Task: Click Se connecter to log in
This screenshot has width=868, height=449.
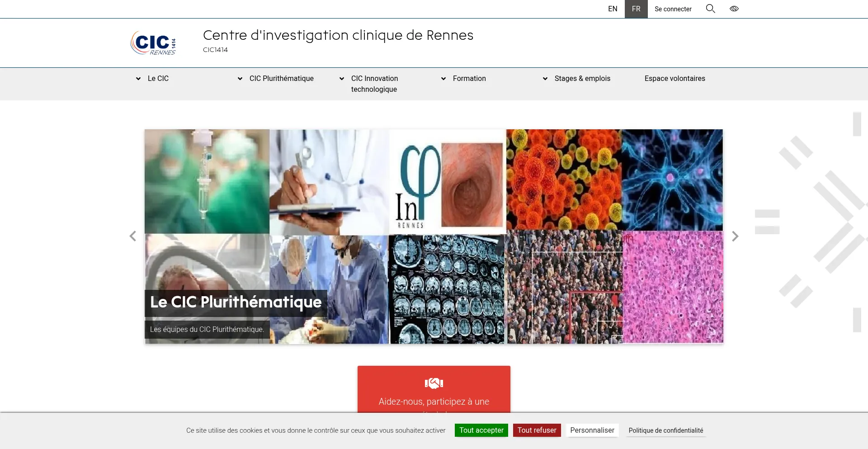Action: point(673,9)
